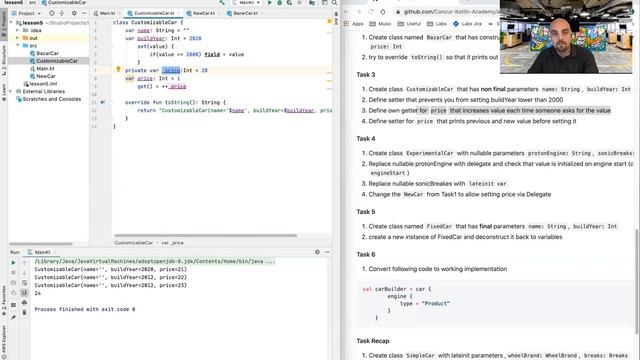This screenshot has width=640, height=360.
Task: Open the Music bookmarks folder
Action: pyautogui.click(x=380, y=24)
